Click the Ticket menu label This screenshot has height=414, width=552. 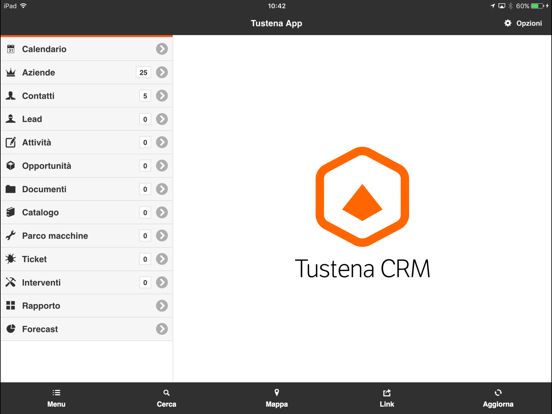(34, 259)
